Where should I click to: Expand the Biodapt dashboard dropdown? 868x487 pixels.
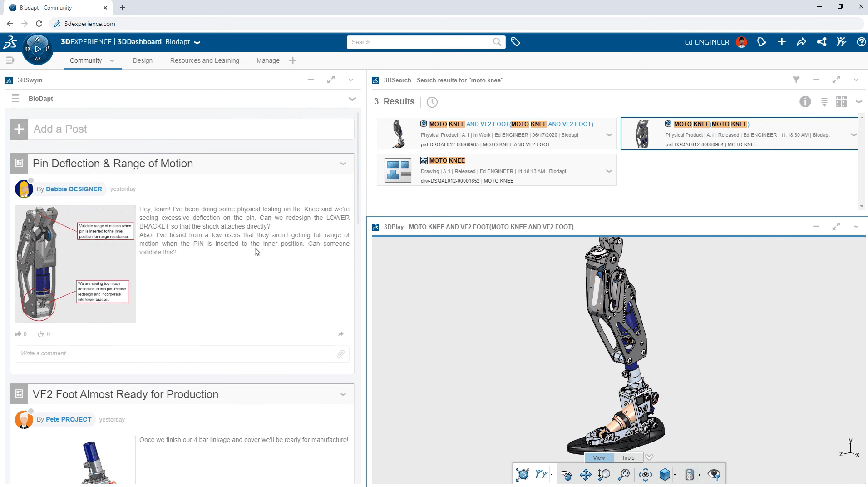point(197,42)
